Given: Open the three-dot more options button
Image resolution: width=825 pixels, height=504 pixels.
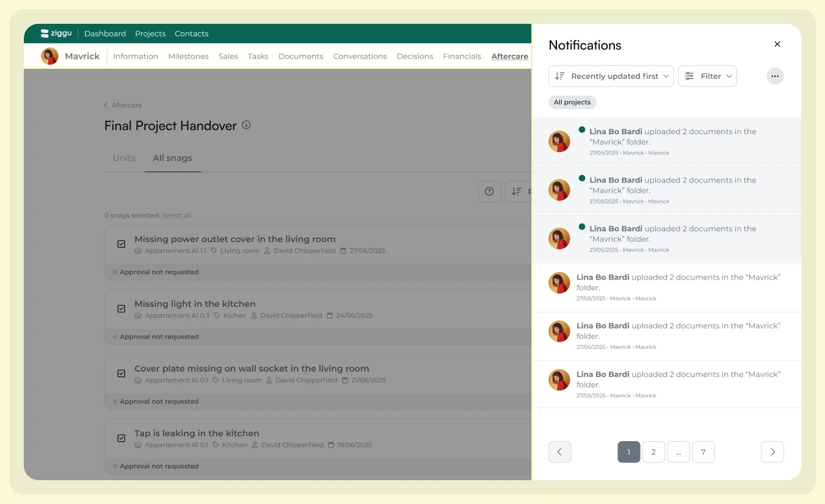Looking at the screenshot, I should [x=775, y=76].
